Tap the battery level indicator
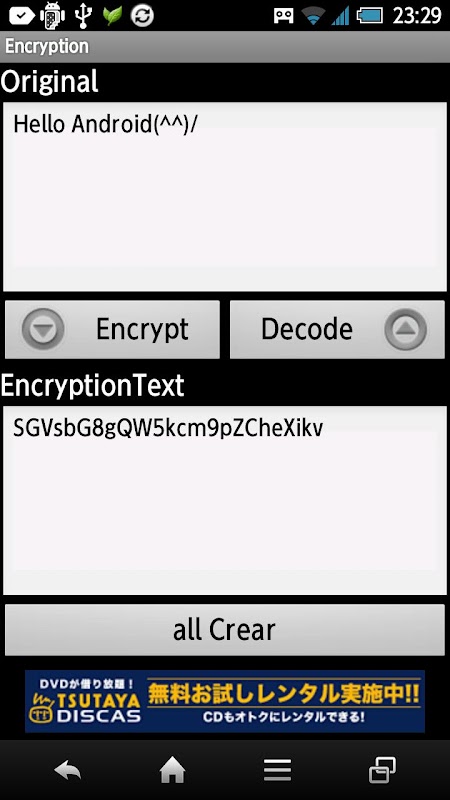The height and width of the screenshot is (800, 450). coord(369,16)
